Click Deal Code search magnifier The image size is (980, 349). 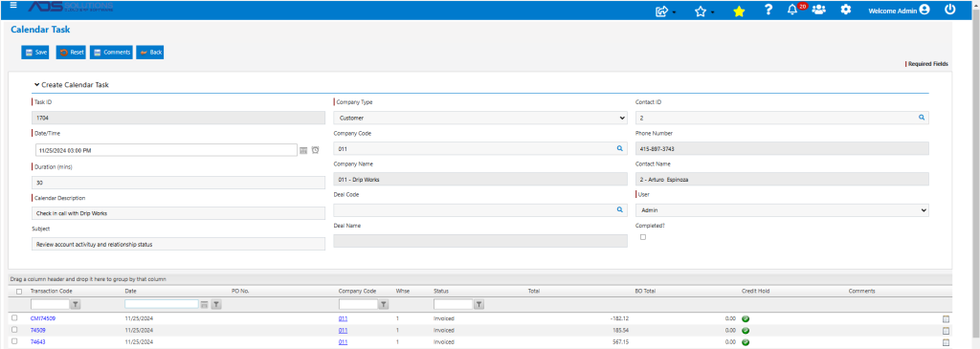pyautogui.click(x=619, y=209)
